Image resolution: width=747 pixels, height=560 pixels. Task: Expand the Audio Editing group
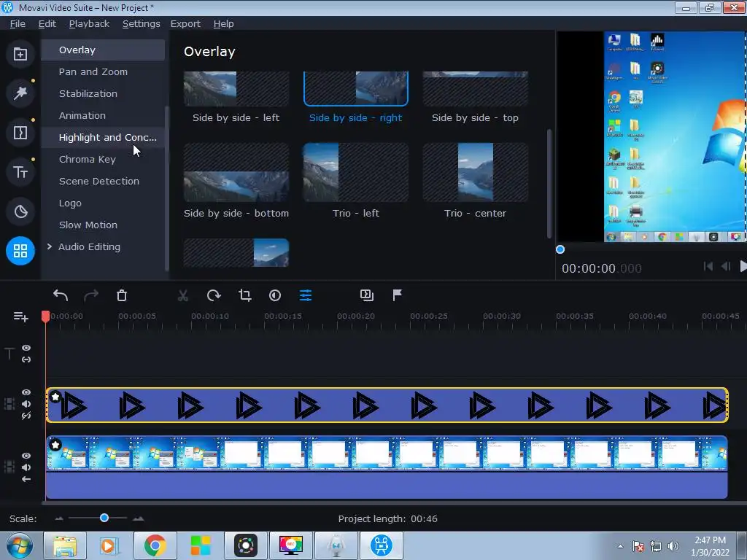pyautogui.click(x=49, y=246)
